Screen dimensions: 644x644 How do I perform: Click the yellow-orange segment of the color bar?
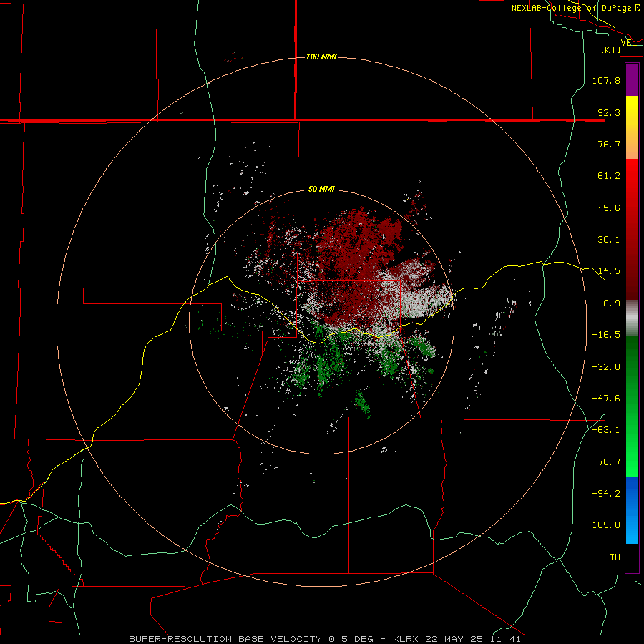point(632,127)
